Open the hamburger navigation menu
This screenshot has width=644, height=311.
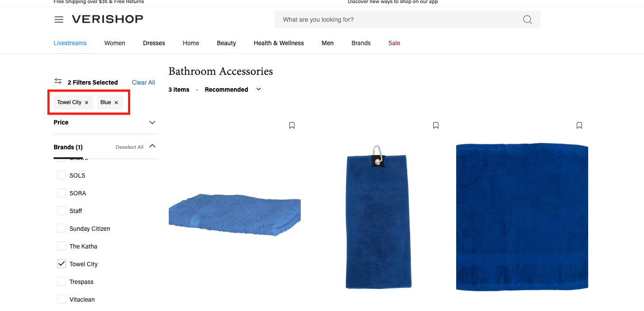59,19
